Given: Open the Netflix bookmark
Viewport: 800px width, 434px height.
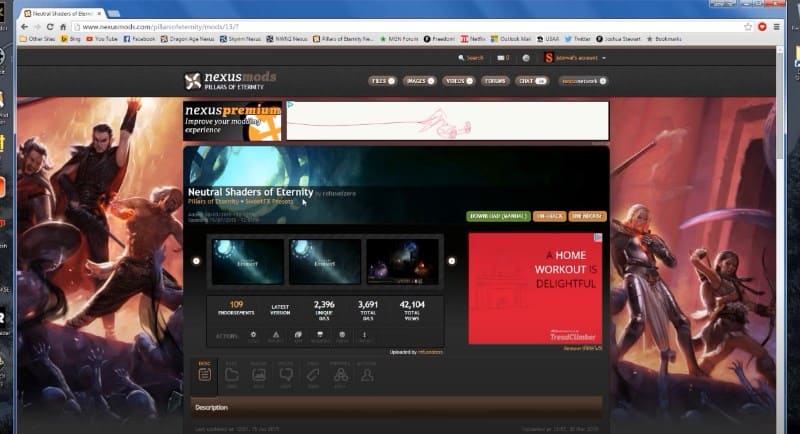Looking at the screenshot, I should [473, 39].
